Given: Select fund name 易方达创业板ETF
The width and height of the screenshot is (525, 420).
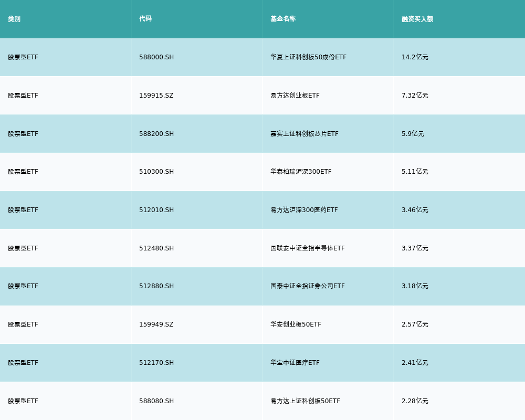Looking at the screenshot, I should (x=295, y=96).
